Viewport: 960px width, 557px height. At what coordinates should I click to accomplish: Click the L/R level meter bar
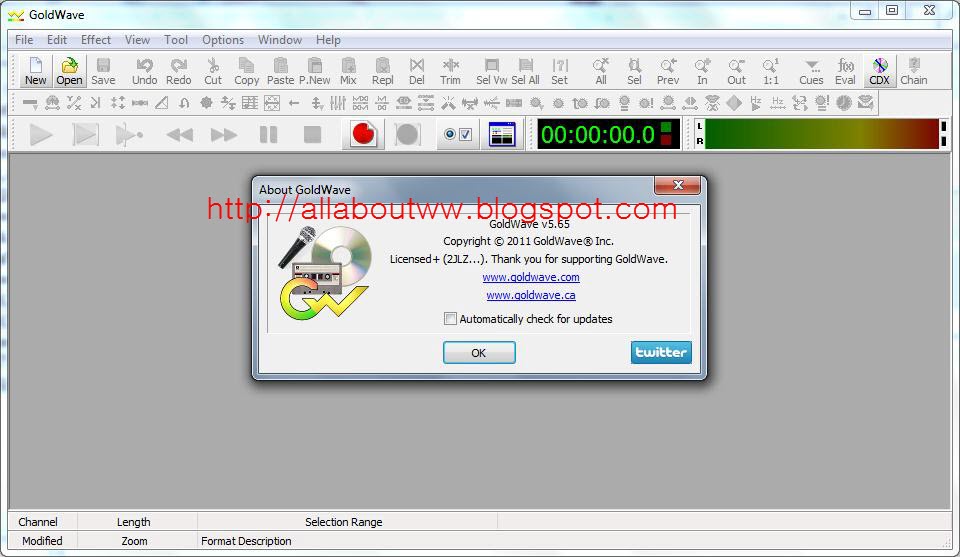click(x=820, y=135)
